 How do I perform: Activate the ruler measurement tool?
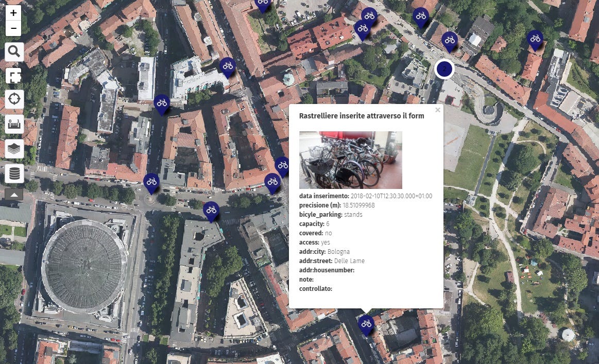click(x=14, y=124)
